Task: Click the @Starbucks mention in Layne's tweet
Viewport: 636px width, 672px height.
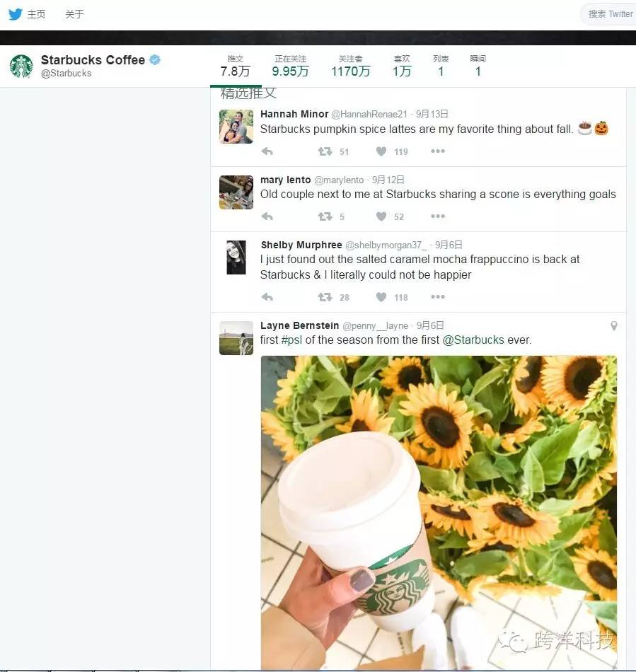Action: pos(473,340)
